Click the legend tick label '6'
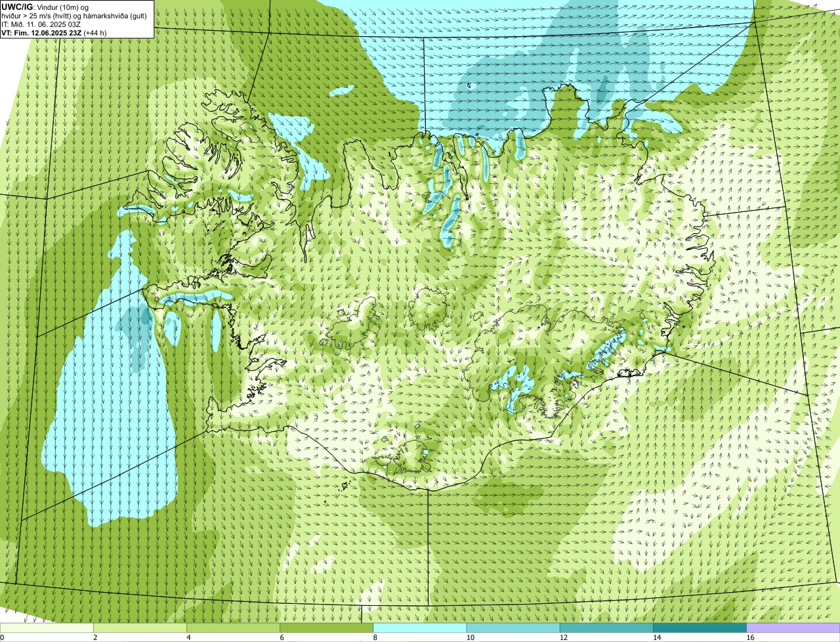Viewport: 840px width, 642px height. tap(282, 637)
